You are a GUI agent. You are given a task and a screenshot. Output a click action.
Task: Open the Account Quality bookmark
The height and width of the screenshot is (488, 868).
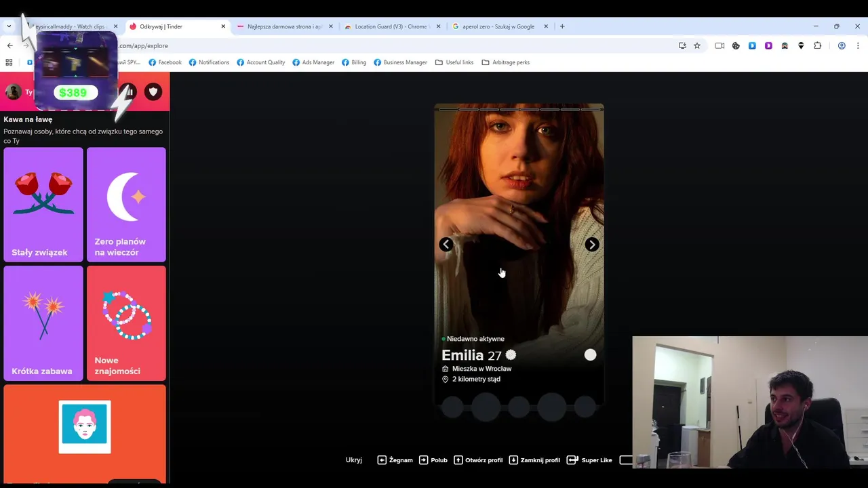261,62
